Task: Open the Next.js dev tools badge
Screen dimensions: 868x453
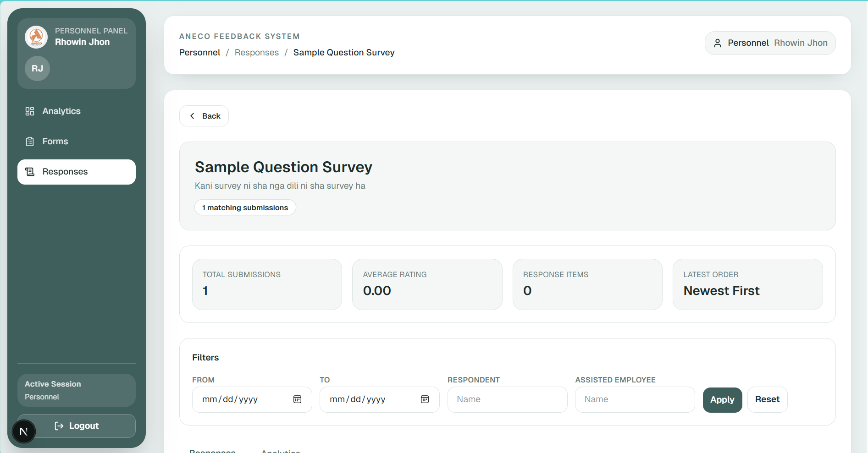Action: point(24,431)
